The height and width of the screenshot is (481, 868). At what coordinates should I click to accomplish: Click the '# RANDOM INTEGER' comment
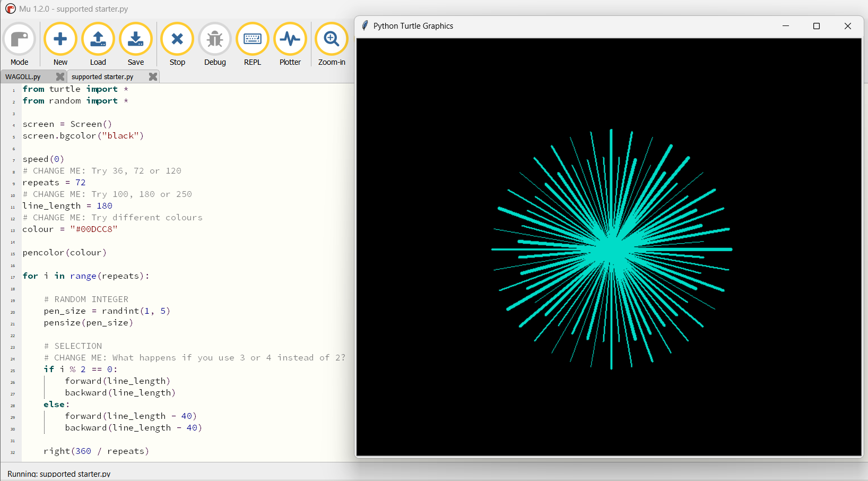(x=86, y=299)
